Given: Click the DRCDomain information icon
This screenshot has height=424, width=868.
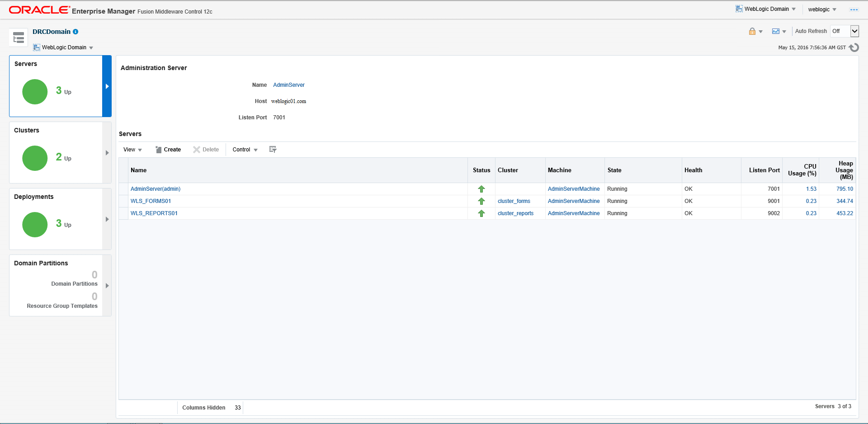Looking at the screenshot, I should [75, 32].
